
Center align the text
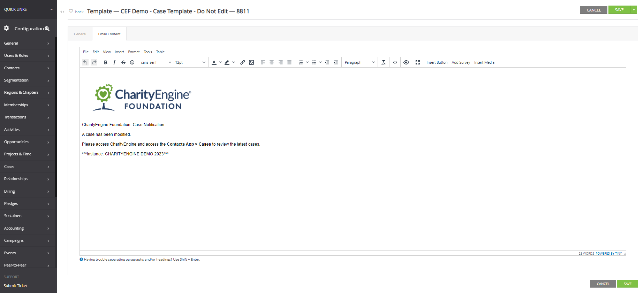coord(272,62)
